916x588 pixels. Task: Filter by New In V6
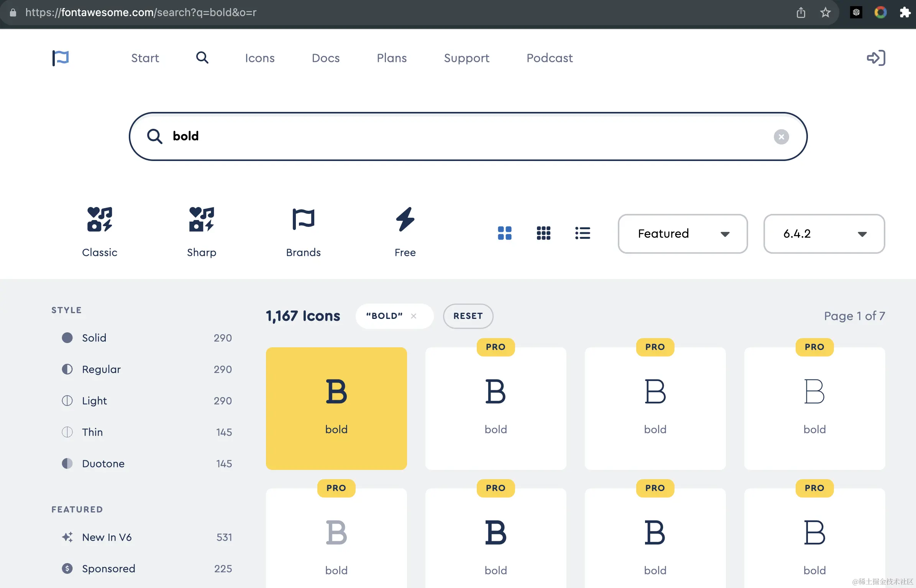[x=107, y=537]
